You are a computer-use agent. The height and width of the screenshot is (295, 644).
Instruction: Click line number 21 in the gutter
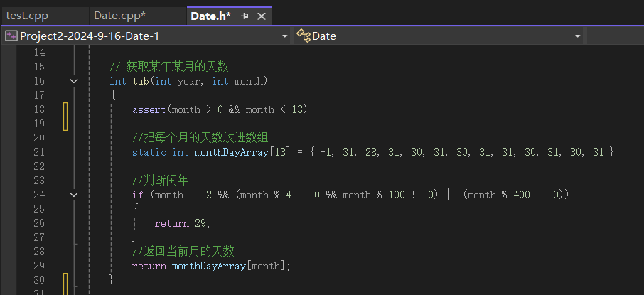pos(39,152)
